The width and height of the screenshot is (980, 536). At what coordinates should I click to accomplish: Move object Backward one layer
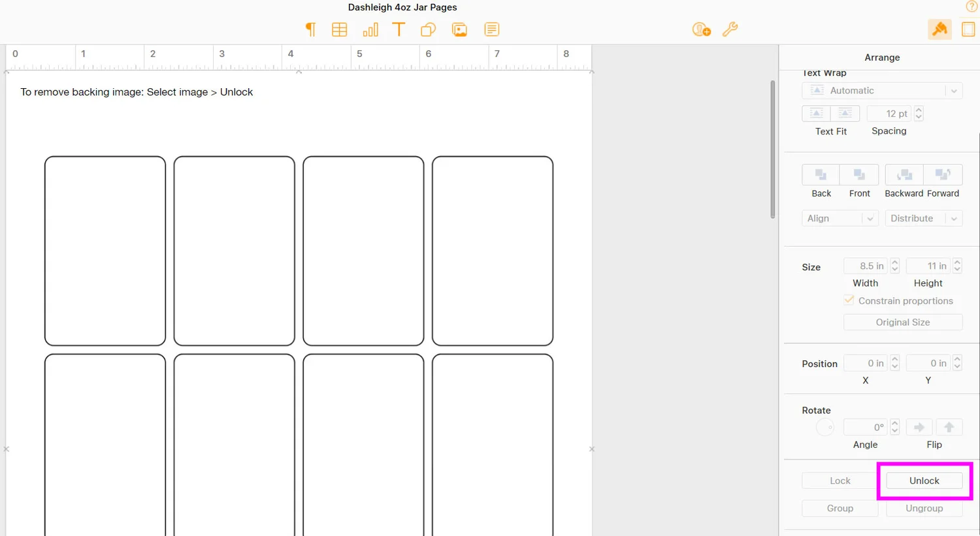pos(904,175)
